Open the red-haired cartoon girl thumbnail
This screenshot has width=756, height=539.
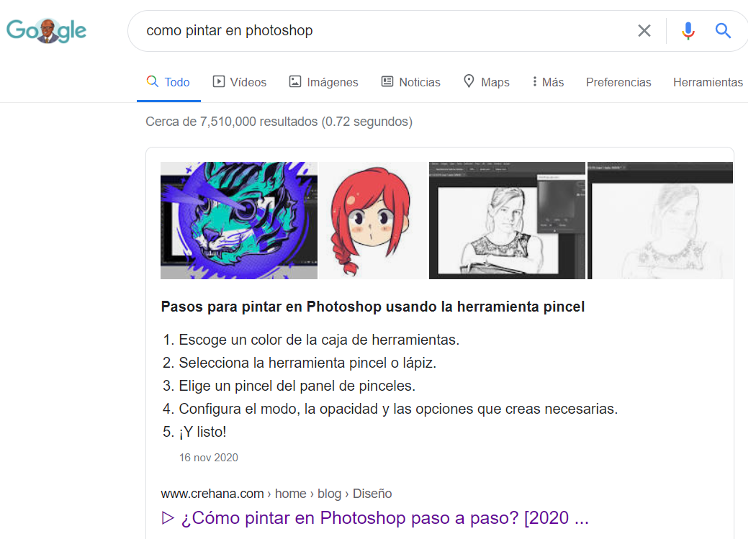(x=373, y=220)
